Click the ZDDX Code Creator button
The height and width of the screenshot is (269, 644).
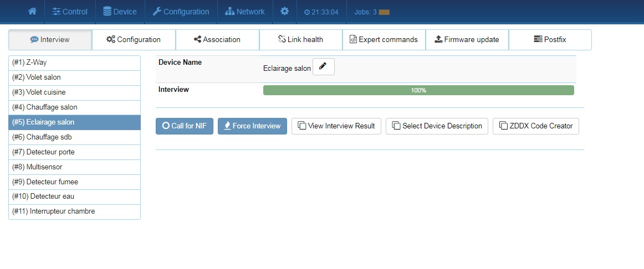click(x=536, y=126)
